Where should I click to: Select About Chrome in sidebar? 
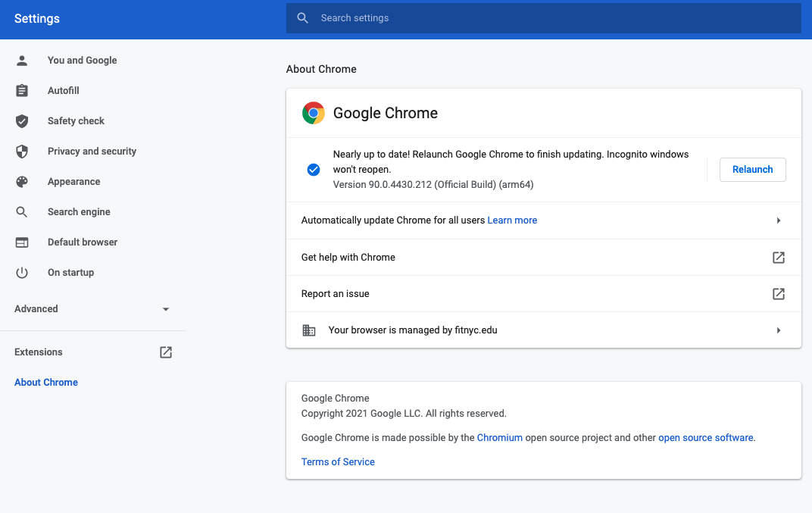click(46, 383)
